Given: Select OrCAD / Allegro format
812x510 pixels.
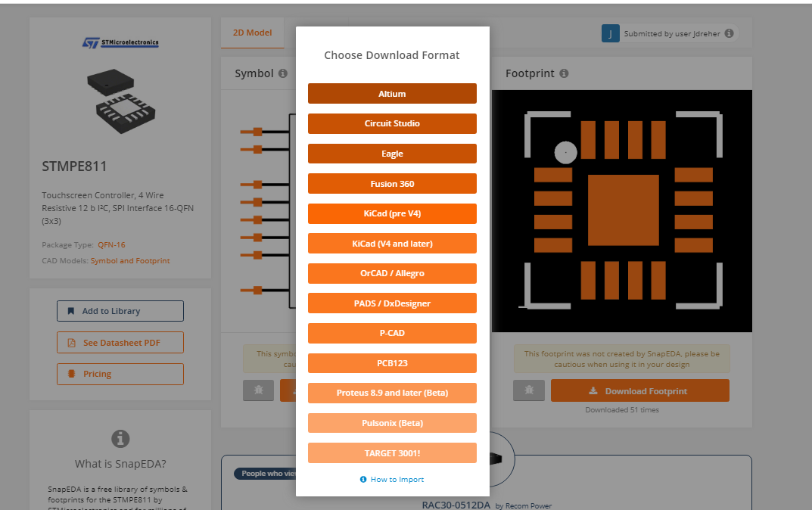Looking at the screenshot, I should click(x=392, y=273).
